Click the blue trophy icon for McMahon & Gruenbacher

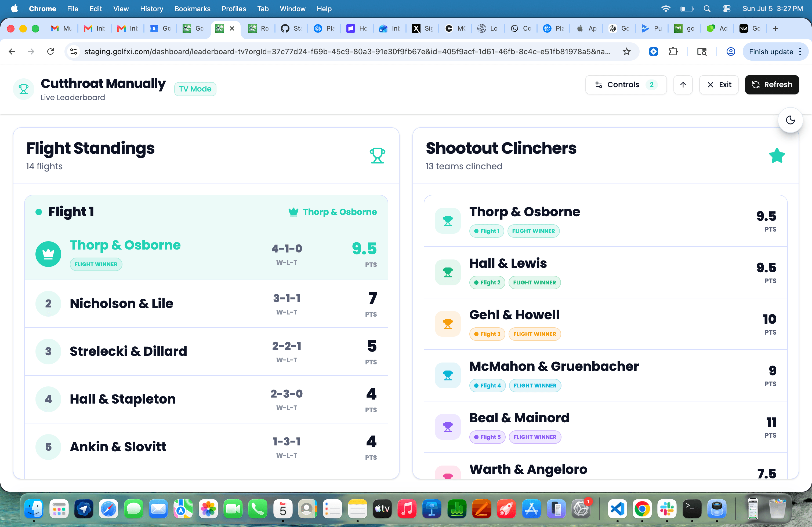click(448, 375)
